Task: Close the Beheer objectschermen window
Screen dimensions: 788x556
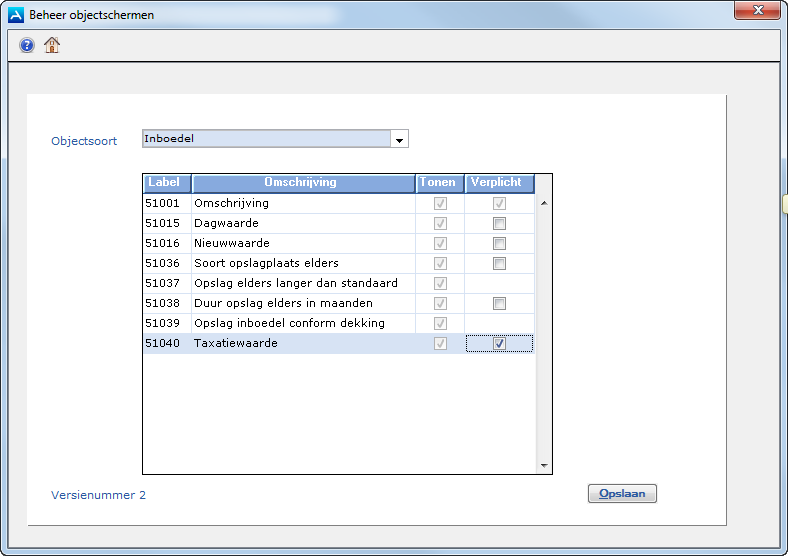Action: 757,11
